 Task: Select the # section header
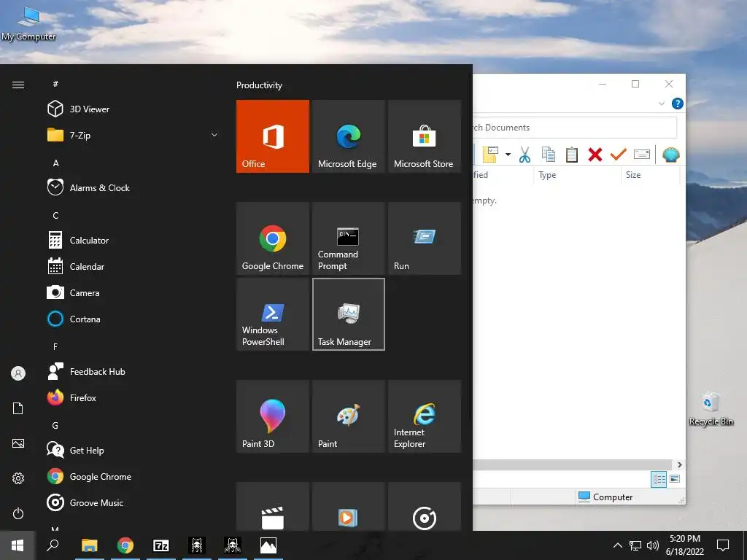55,84
